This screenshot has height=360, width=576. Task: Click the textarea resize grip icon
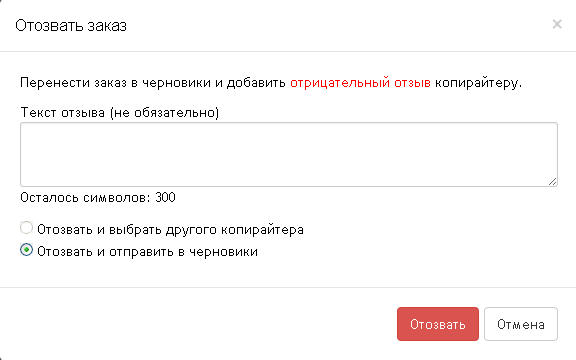coord(552,181)
